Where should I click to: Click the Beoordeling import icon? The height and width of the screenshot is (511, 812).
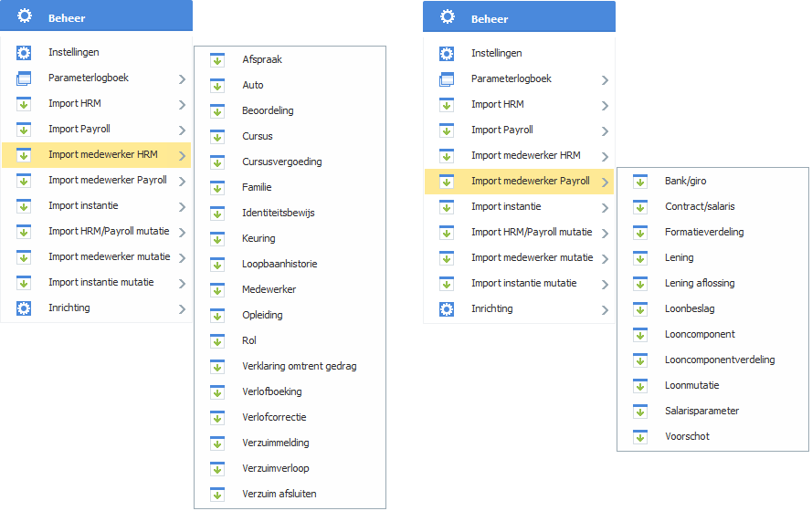(217, 111)
